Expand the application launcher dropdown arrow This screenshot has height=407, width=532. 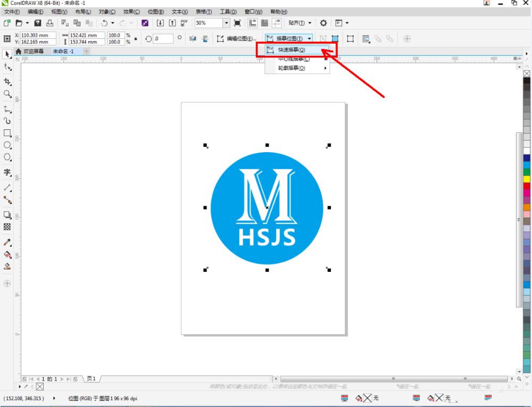click(347, 23)
